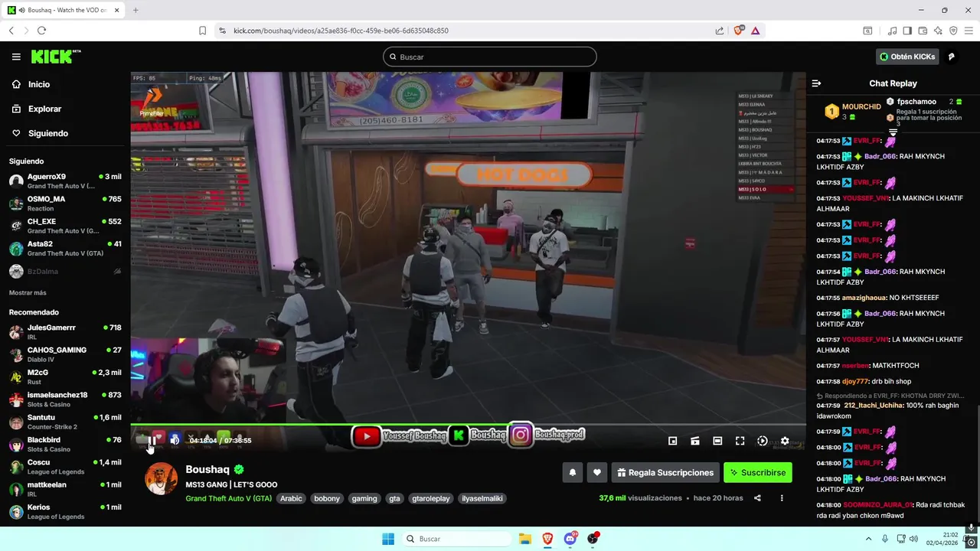Open Brave Wallet icon
The width and height of the screenshot is (980, 551).
click(923, 31)
